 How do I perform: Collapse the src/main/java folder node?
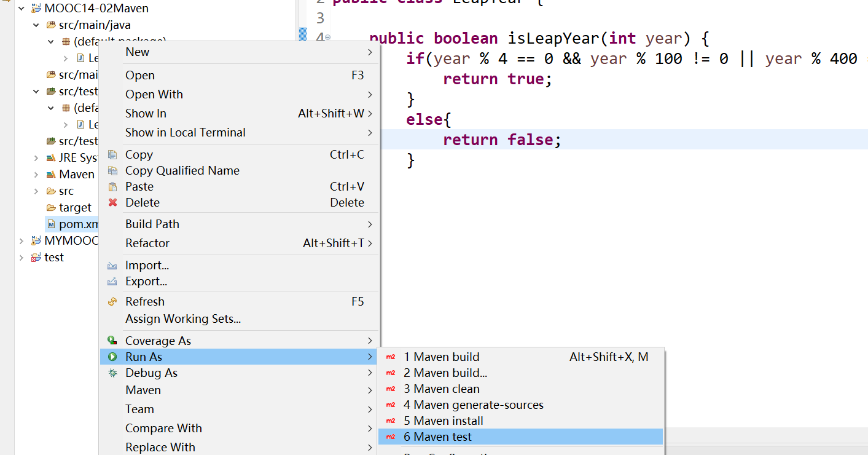pos(36,25)
